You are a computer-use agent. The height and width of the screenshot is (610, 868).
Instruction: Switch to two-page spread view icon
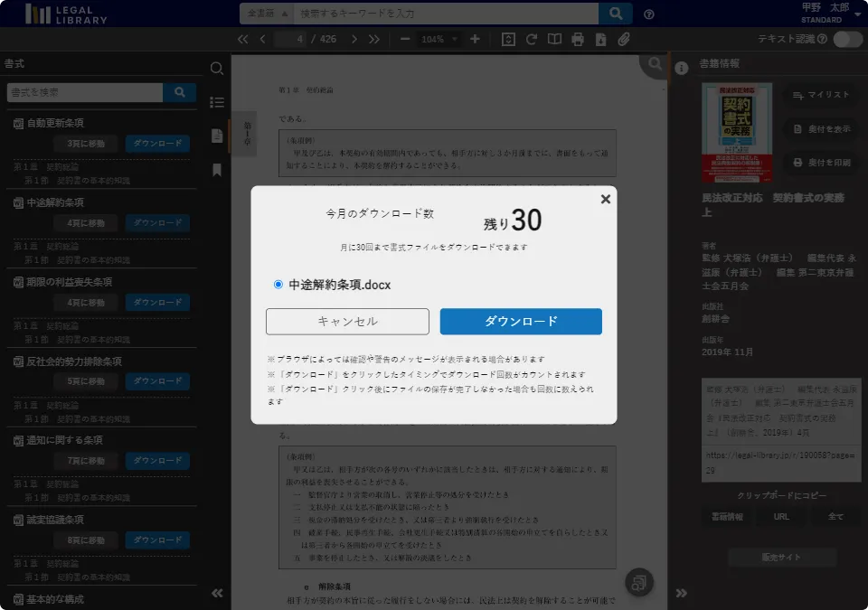554,39
